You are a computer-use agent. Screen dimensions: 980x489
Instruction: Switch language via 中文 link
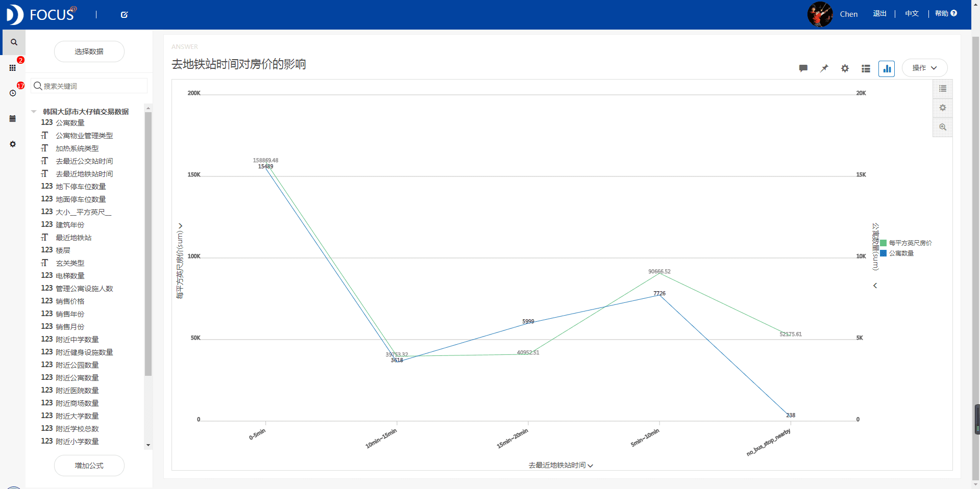click(x=912, y=14)
